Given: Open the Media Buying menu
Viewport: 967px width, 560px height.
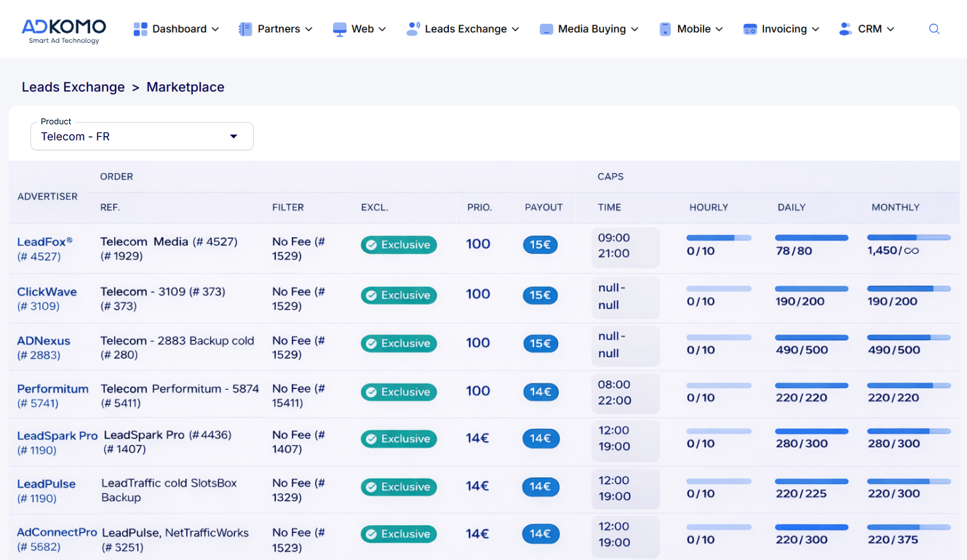Looking at the screenshot, I should (592, 29).
